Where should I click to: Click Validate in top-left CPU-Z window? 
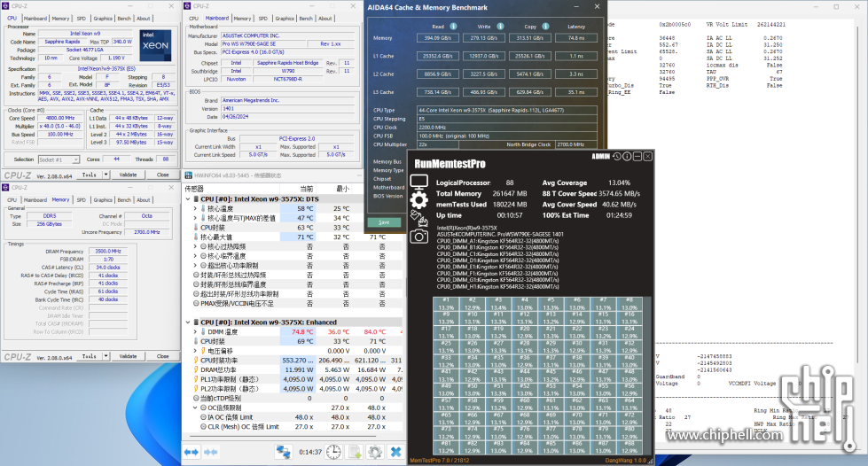tap(128, 175)
